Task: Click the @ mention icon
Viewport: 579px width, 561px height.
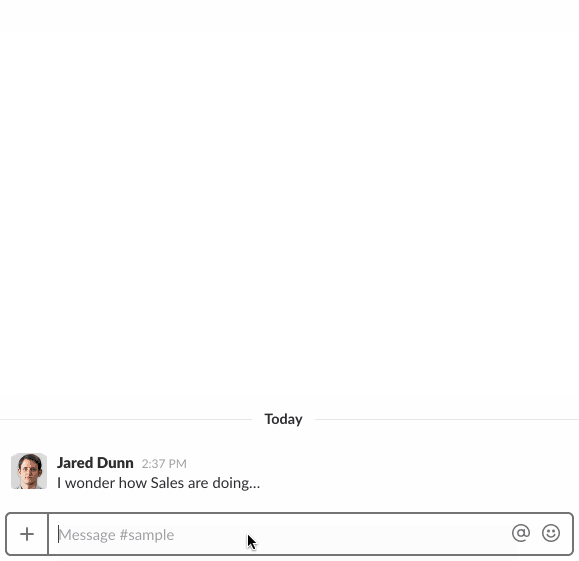Action: point(521,533)
